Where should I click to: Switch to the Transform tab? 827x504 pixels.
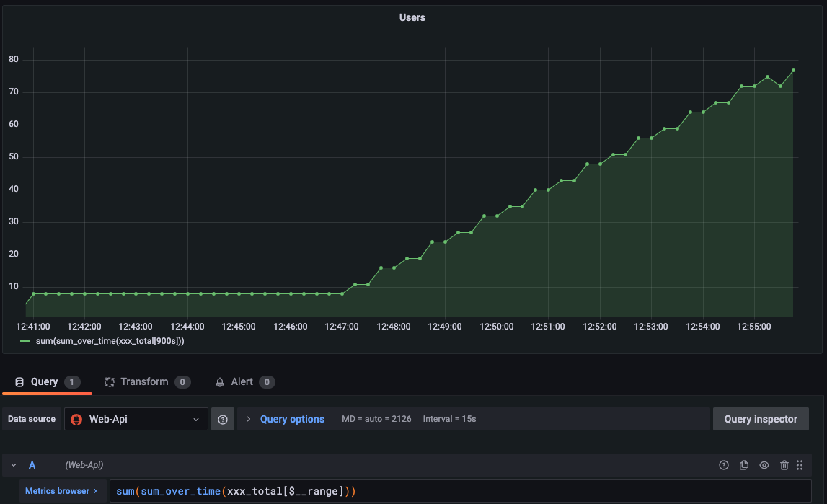click(147, 381)
